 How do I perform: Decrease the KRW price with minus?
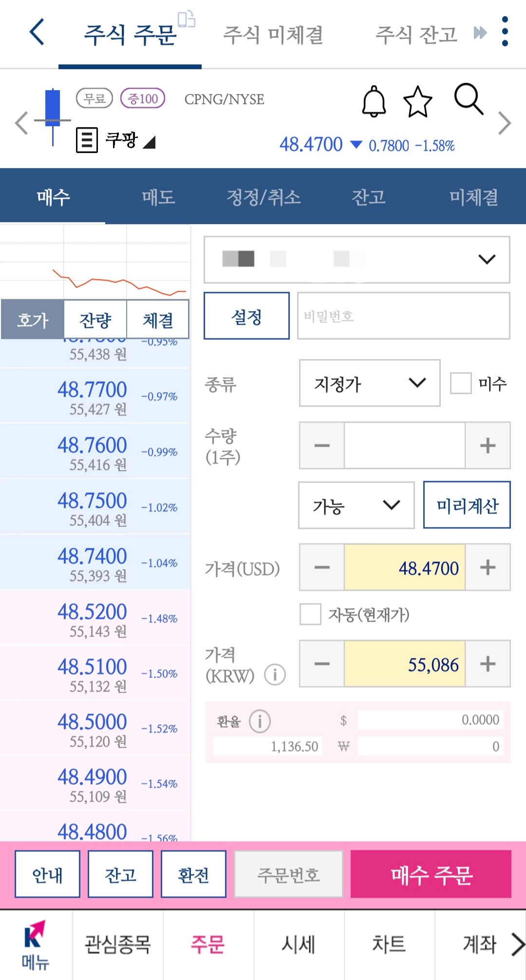click(322, 663)
